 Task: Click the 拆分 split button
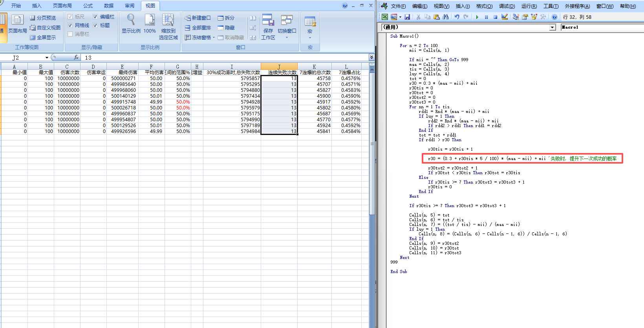coord(226,18)
